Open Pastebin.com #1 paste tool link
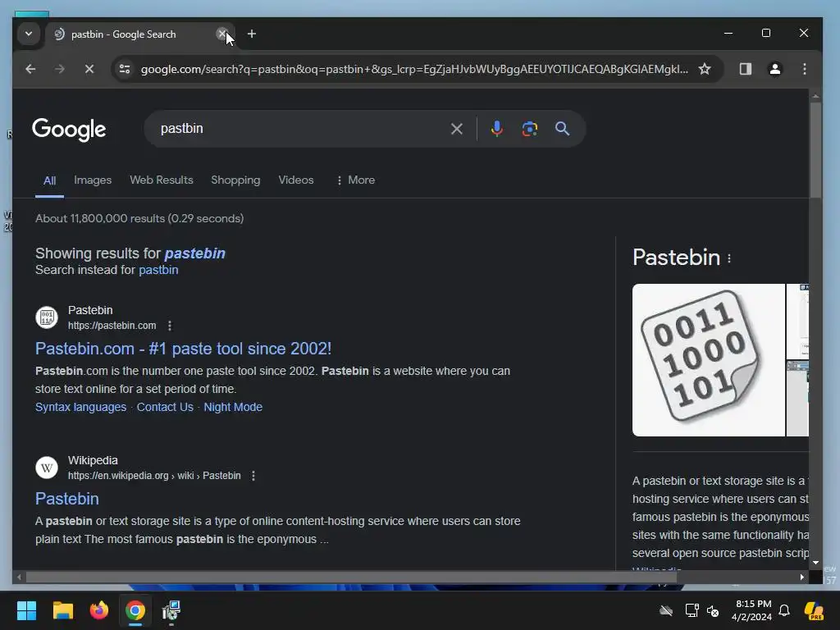840x630 pixels. [183, 349]
